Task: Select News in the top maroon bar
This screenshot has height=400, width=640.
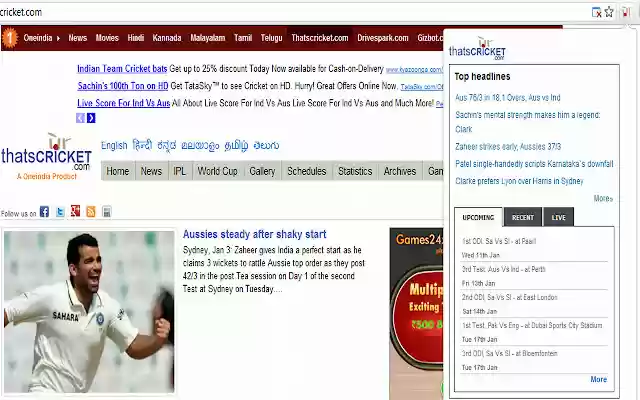Action: click(78, 38)
